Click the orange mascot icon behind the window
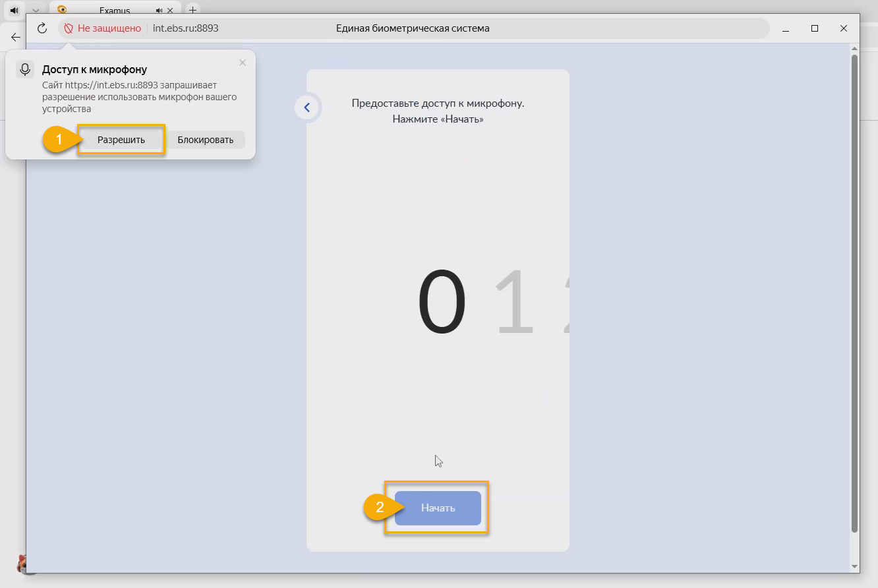Screen dimensions: 878x588 click(22, 564)
